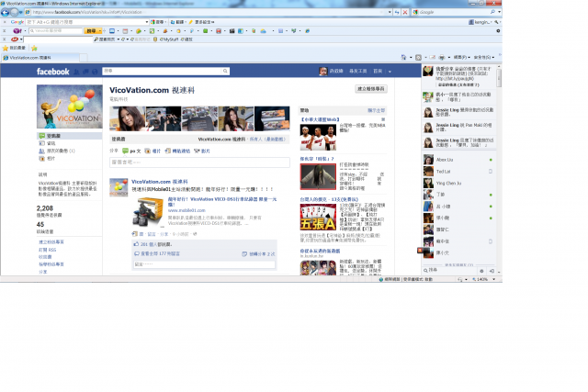Click the Print icon in command bar
The image size is (588, 392).
pos(442,57)
